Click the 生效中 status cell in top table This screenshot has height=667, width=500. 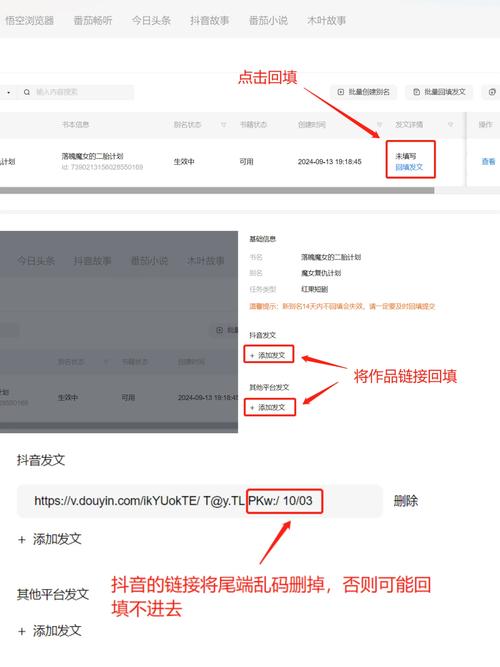tap(184, 162)
